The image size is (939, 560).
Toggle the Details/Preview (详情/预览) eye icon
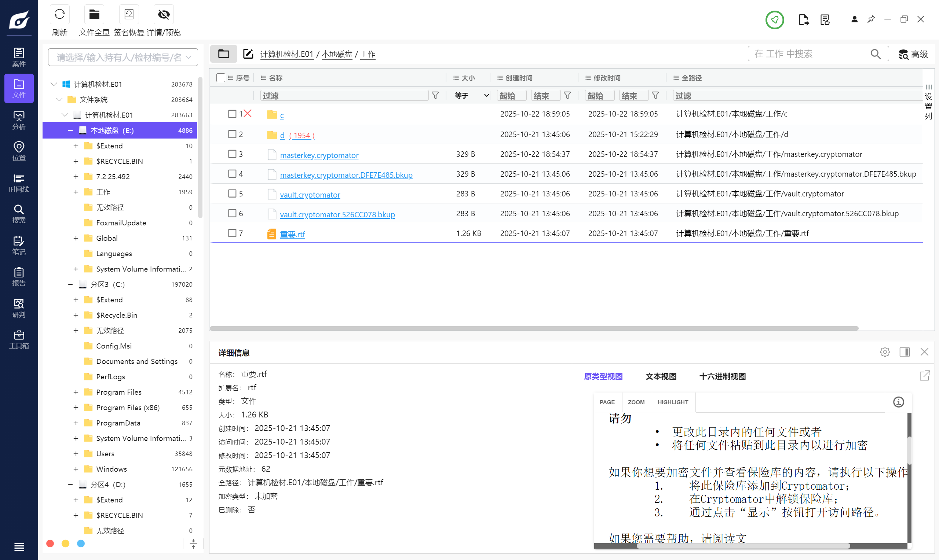coord(164,15)
